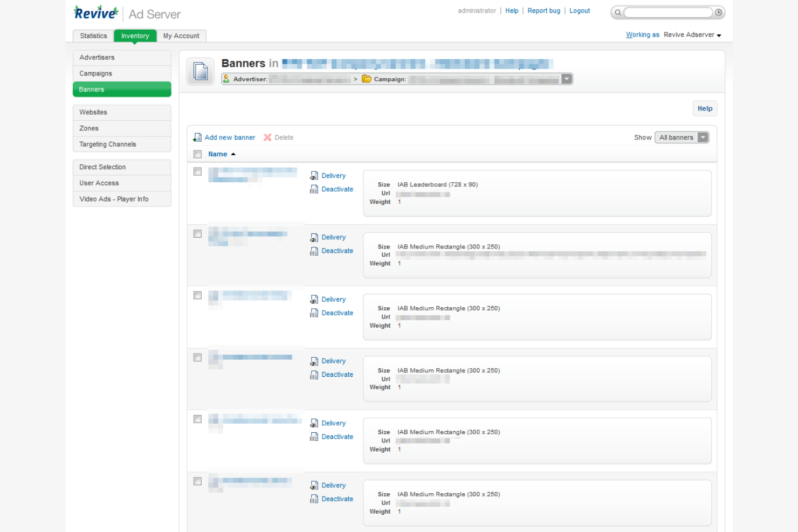Click the advertiser person icon

[226, 79]
